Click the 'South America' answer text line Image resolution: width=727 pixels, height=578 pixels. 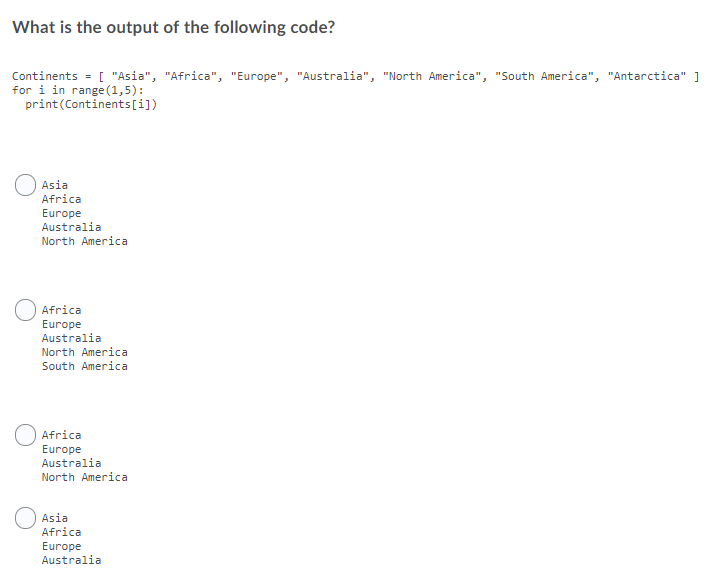(x=84, y=366)
